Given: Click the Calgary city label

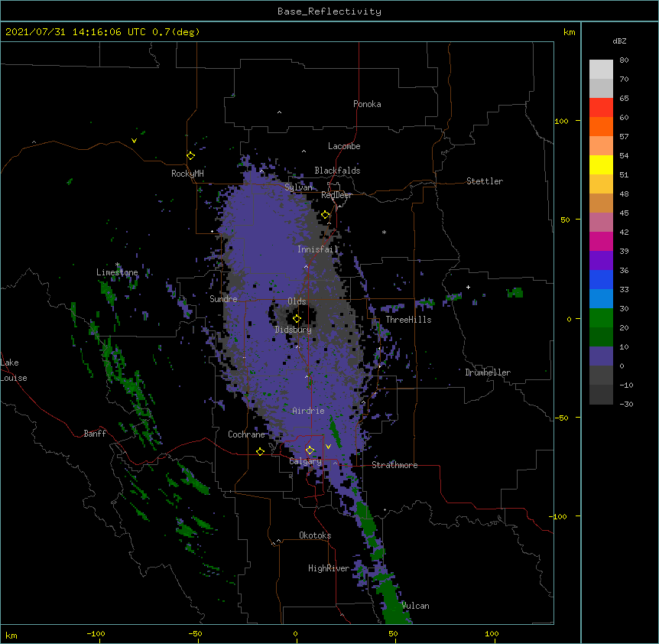Looking at the screenshot, I should click(x=305, y=461).
